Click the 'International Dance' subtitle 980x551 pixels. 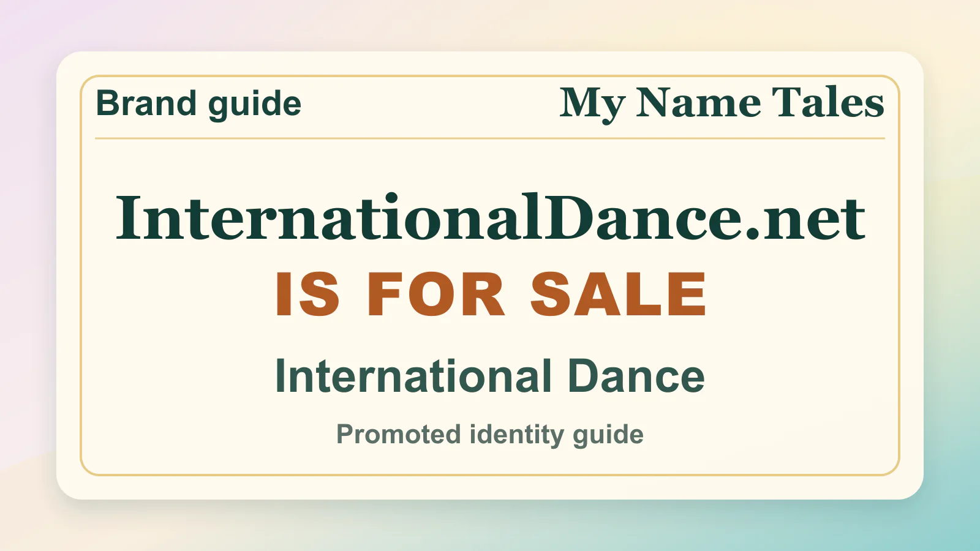pyautogui.click(x=490, y=376)
